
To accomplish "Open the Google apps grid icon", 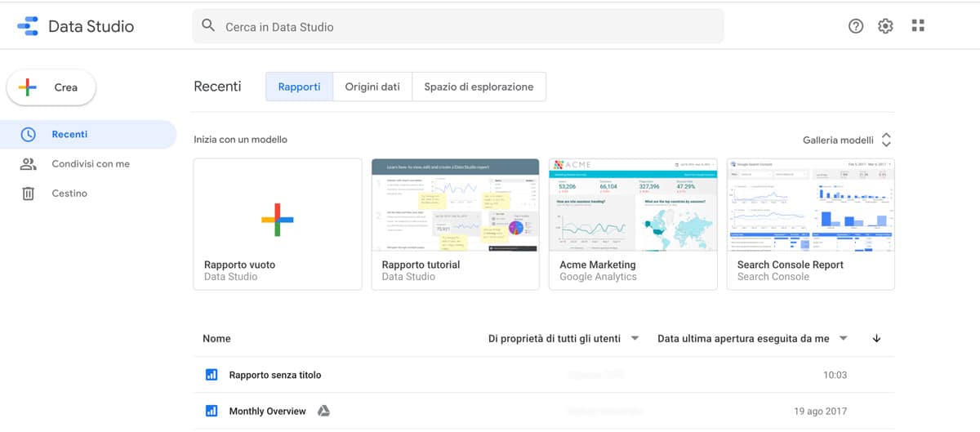I will click(918, 26).
